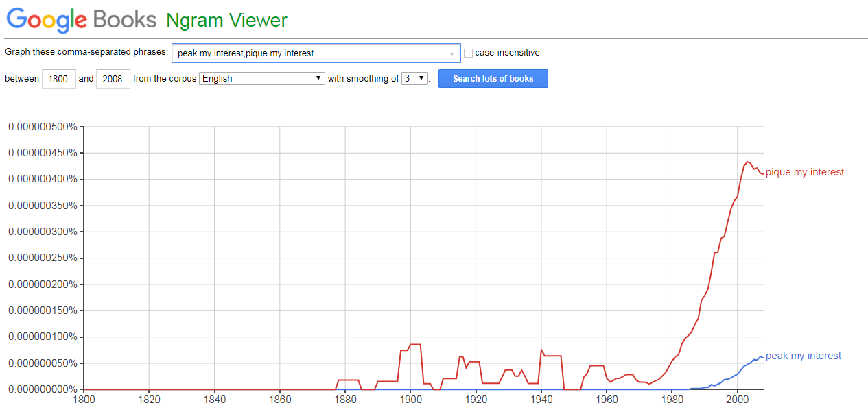
Task: Enable the case-insensitive checkbox
Action: 469,53
